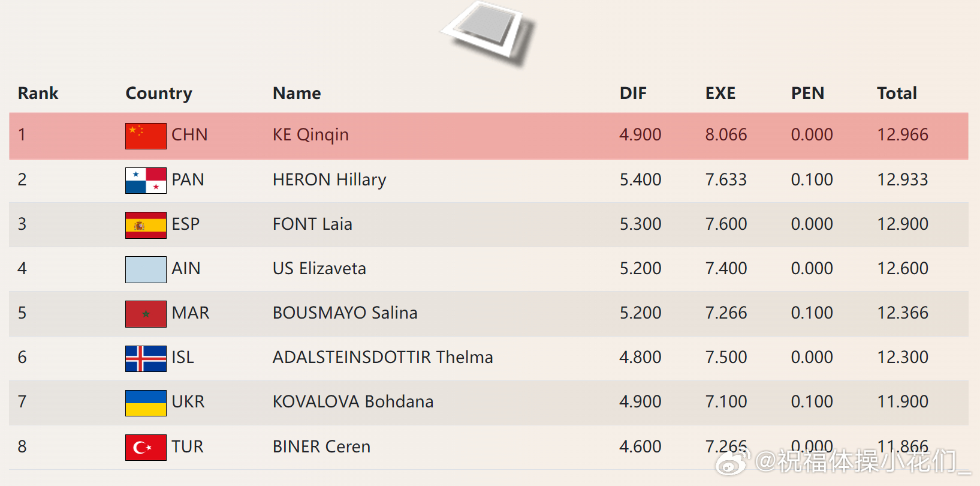Click the Turkey flag icon
The height and width of the screenshot is (486, 980).
point(146,448)
